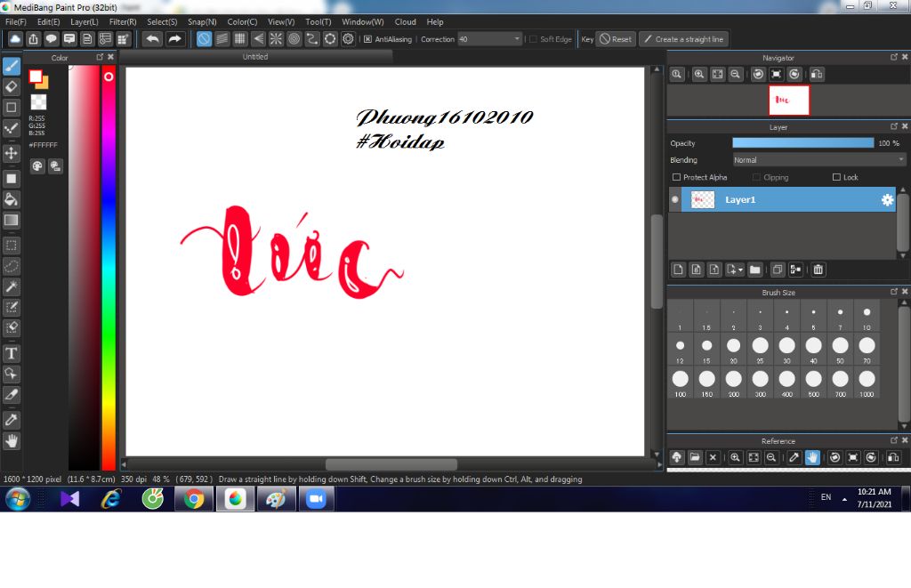Select the Eraser tool
This screenshot has width=911, height=588.
point(11,87)
